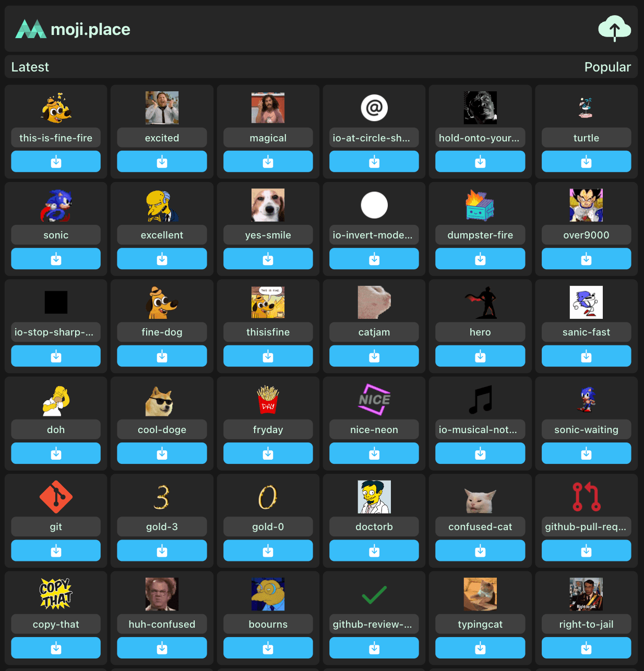The height and width of the screenshot is (671, 644).
Task: Click the over9000 name label
Action: (586, 235)
